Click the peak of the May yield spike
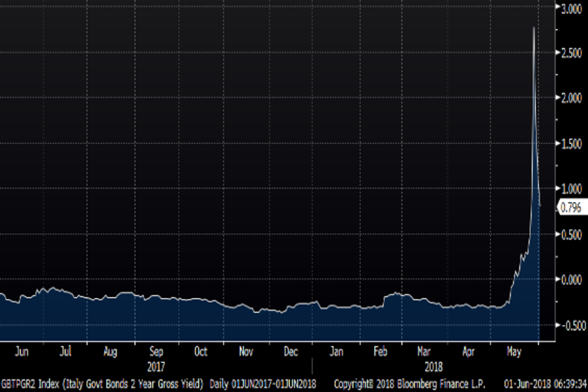This screenshot has width=588, height=392. click(533, 28)
